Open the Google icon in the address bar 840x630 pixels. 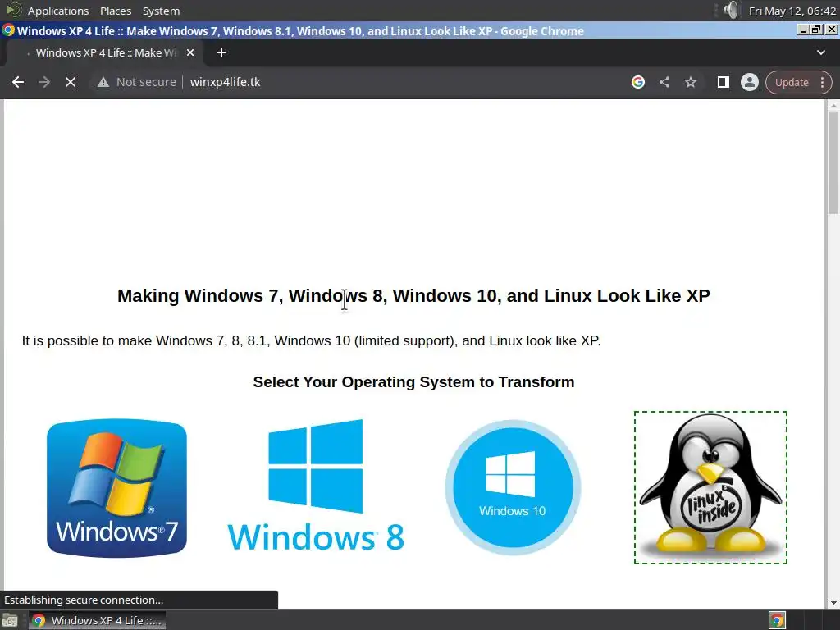click(x=637, y=82)
